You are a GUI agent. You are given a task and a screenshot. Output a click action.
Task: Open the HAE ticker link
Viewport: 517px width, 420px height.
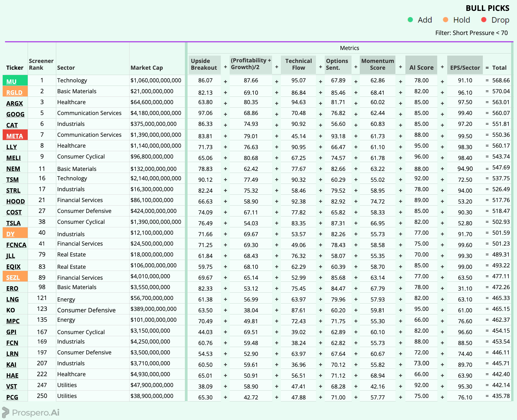pos(12,375)
